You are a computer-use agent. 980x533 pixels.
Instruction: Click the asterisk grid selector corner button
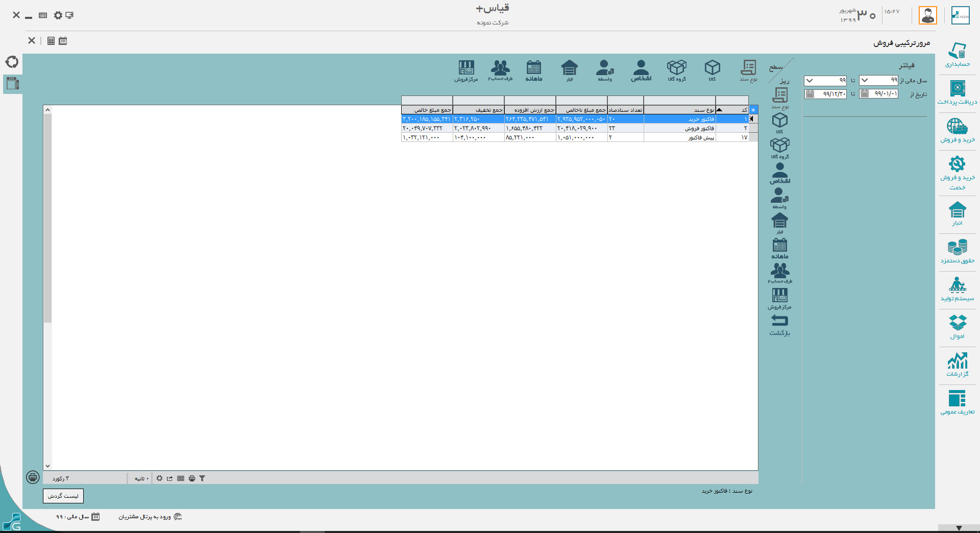753,110
